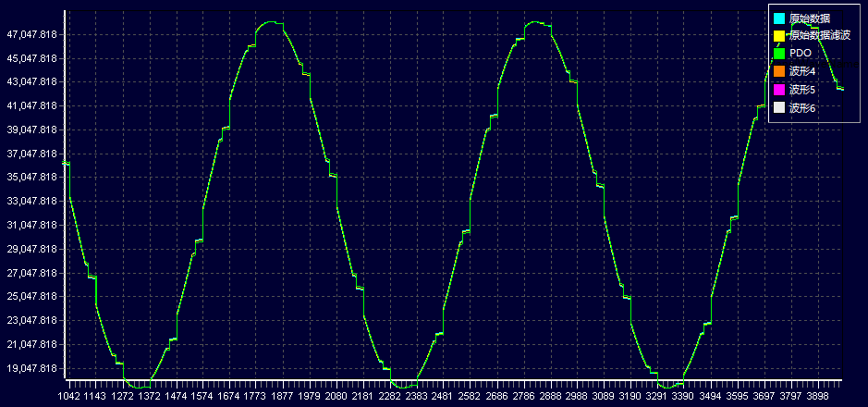Toggle the 原始数据滤波 legend label

[x=819, y=36]
